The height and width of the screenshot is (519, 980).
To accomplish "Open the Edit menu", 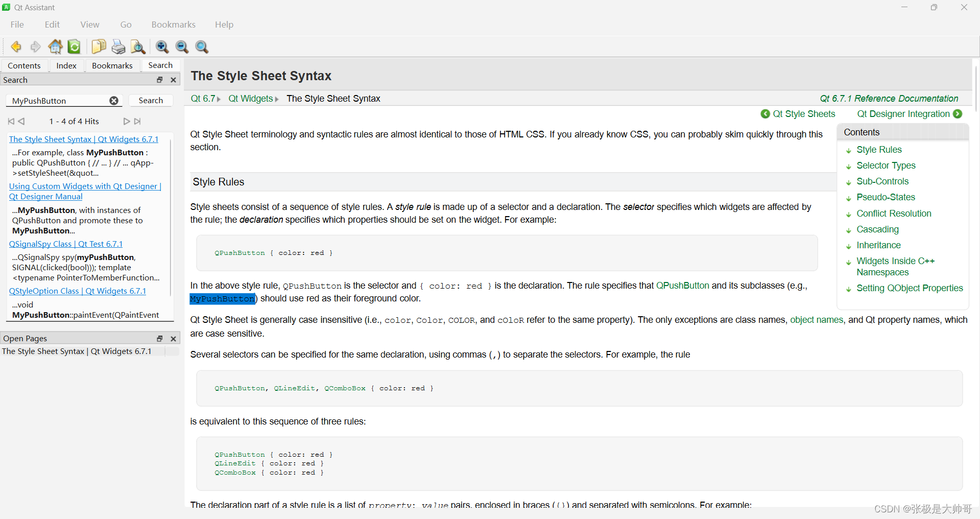I will pyautogui.click(x=52, y=25).
